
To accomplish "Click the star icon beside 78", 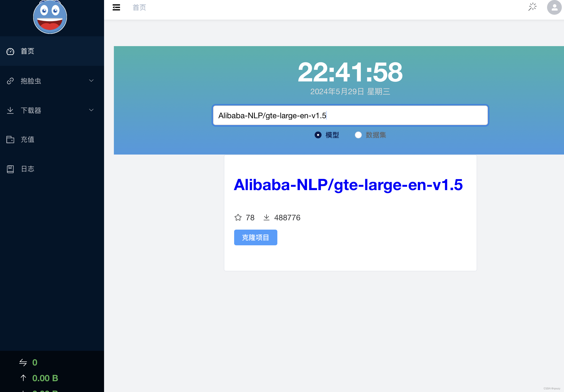I will (238, 218).
